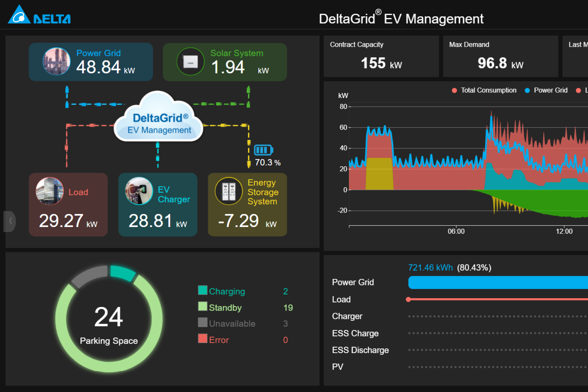Click the Unavailable gray color swatch
This screenshot has height=392, width=588.
pyautogui.click(x=203, y=322)
